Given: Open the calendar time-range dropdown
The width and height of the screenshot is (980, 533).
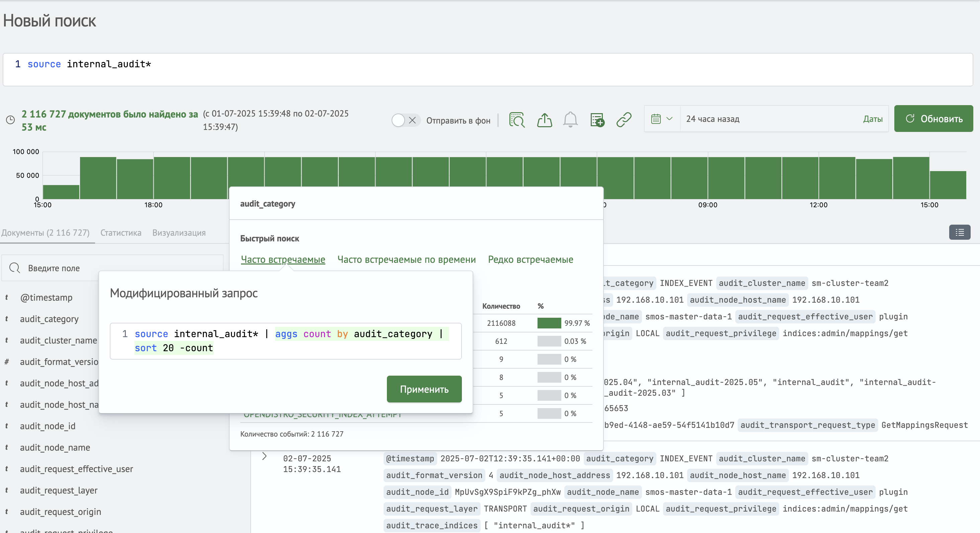Looking at the screenshot, I should (662, 119).
